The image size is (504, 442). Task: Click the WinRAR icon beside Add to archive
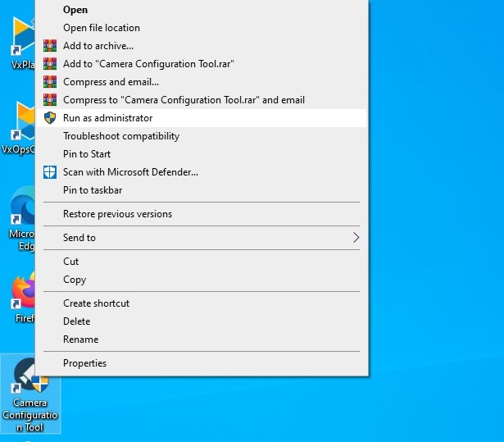(x=50, y=46)
